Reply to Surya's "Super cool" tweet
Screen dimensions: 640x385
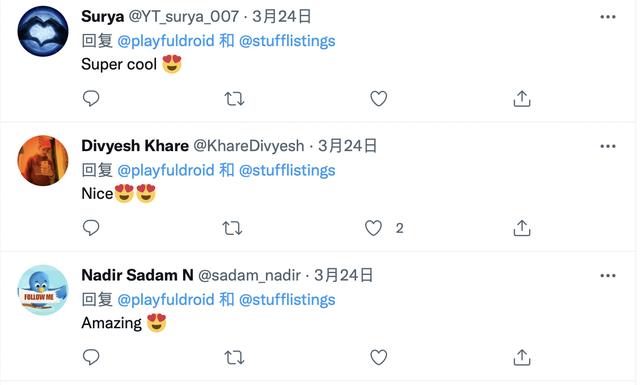[x=91, y=98]
